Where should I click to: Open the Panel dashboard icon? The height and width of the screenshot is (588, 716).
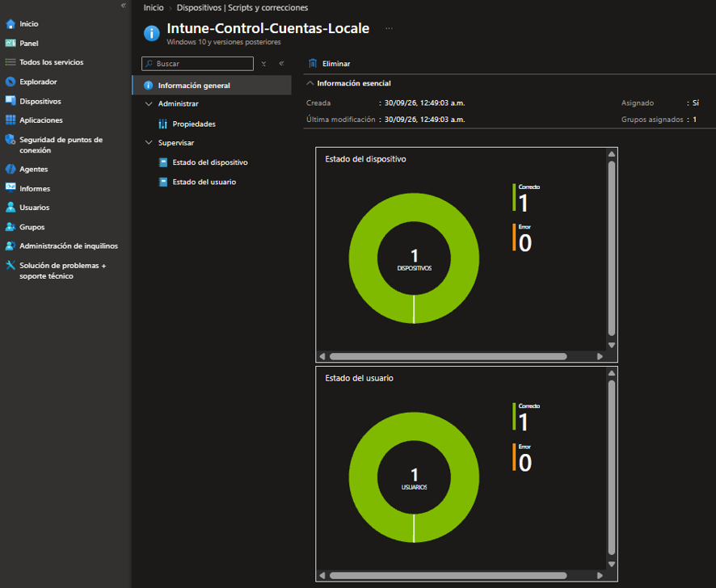click(11, 43)
